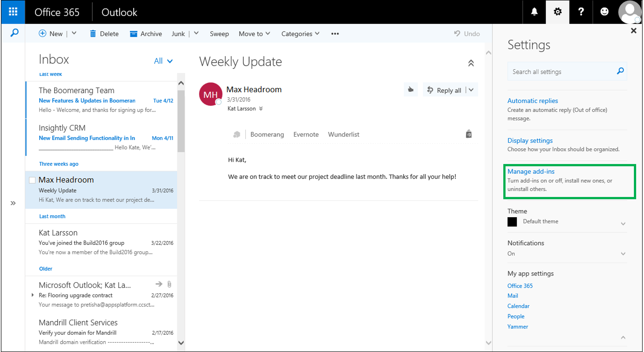Open Office 365 app settings
Screen dimensions: 644x352
pos(520,286)
